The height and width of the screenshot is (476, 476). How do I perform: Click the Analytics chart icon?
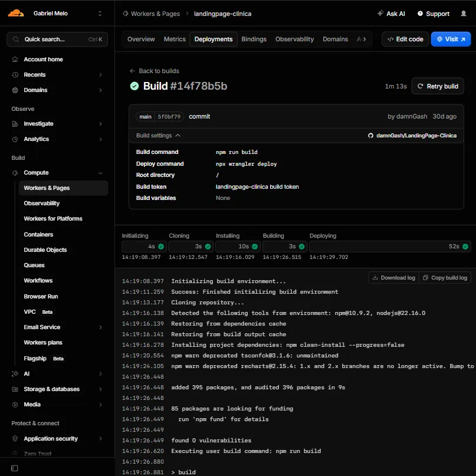pyautogui.click(x=15, y=139)
